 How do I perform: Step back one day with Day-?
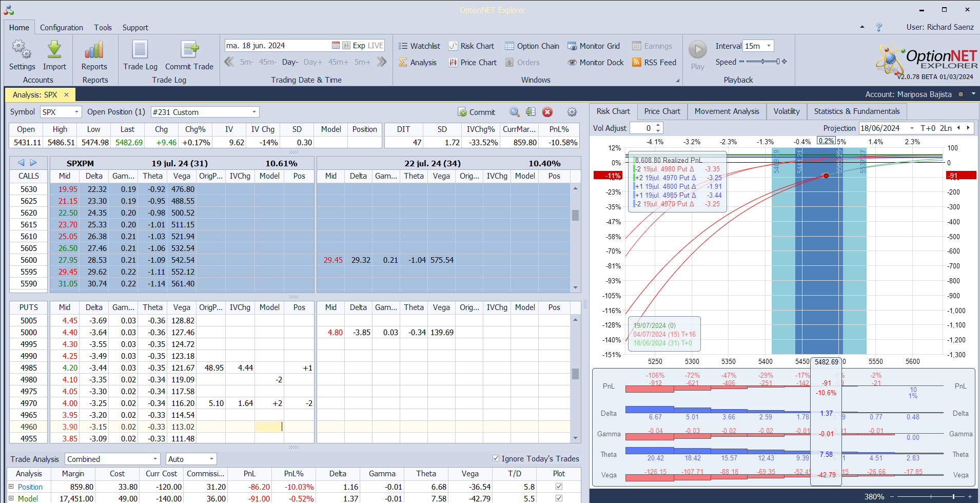[290, 62]
